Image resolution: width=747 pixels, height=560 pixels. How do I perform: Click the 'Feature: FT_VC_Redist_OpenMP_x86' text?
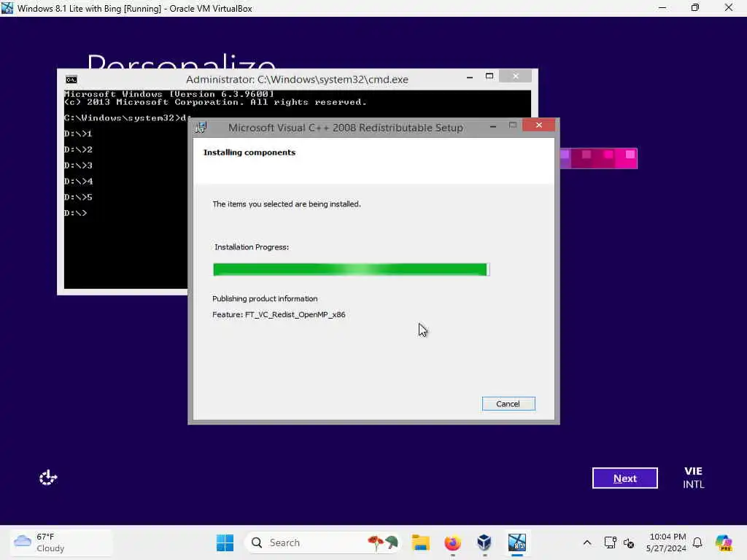pos(279,314)
